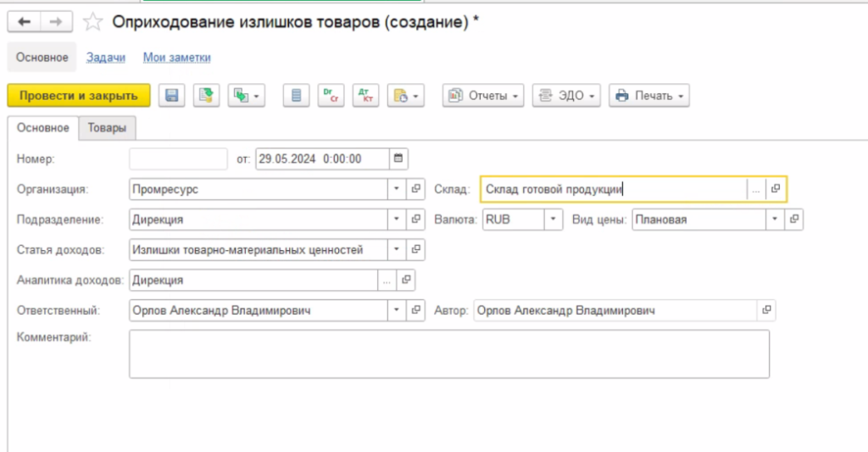Mark form as favorite with star icon
The width and height of the screenshot is (868, 452).
tap(95, 23)
